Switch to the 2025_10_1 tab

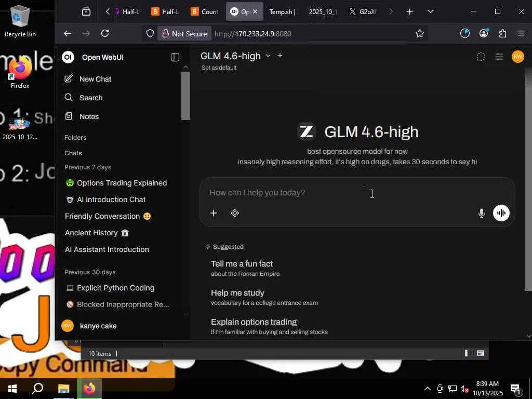click(323, 11)
